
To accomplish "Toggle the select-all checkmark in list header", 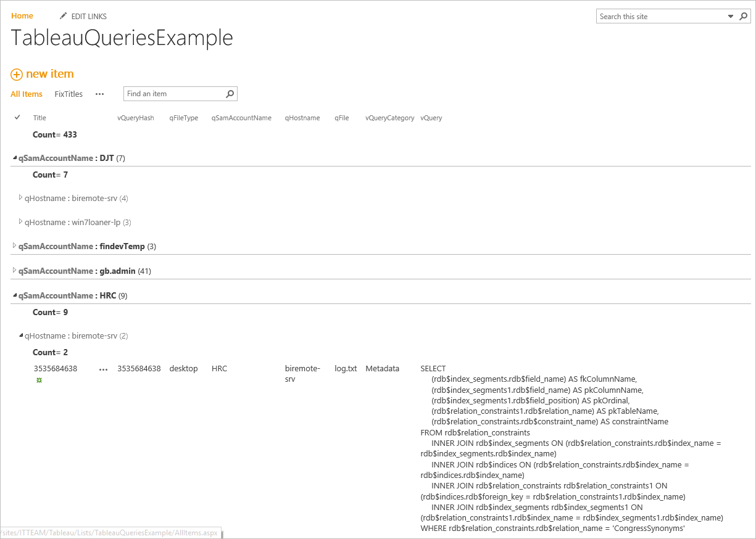I will click(x=17, y=117).
